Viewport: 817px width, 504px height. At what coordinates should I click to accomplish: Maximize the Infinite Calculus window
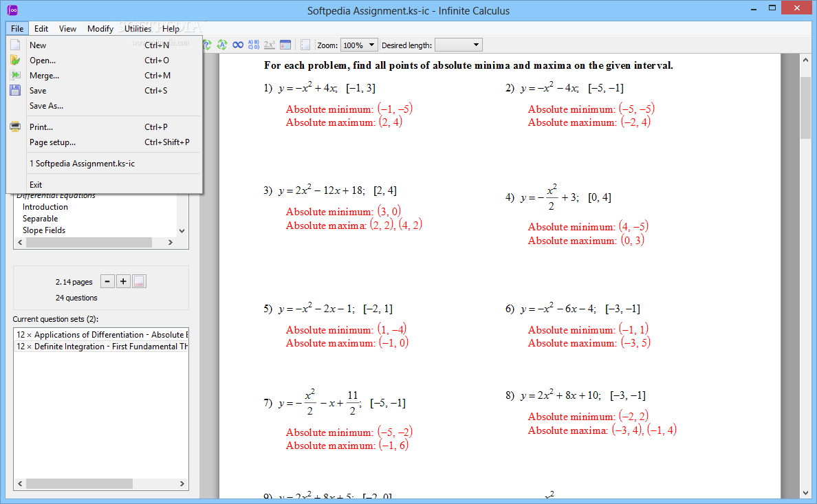pos(772,8)
